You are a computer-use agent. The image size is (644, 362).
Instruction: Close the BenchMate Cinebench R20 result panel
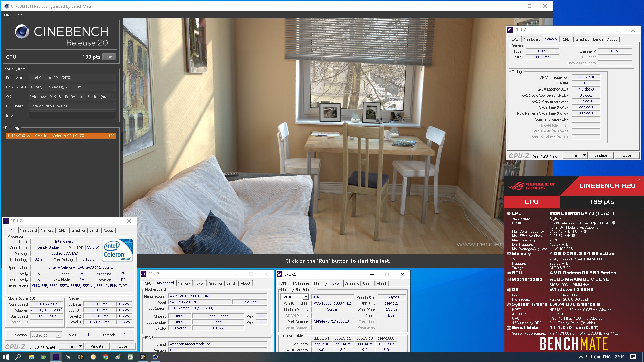click(x=640, y=180)
